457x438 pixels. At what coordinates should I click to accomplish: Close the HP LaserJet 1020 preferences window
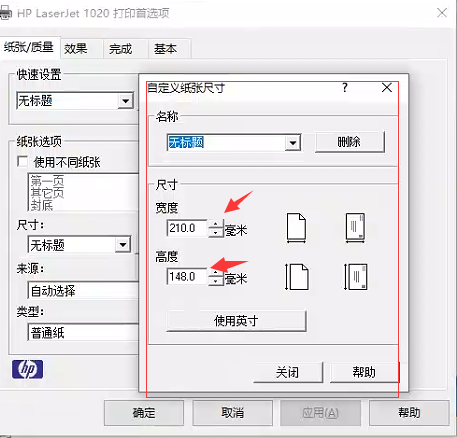pyautogui.click(x=442, y=13)
